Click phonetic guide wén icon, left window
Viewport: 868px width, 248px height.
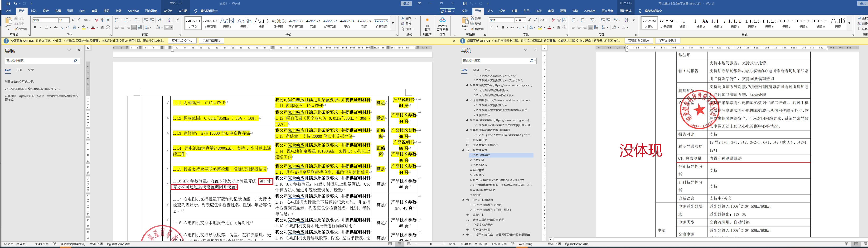click(102, 20)
